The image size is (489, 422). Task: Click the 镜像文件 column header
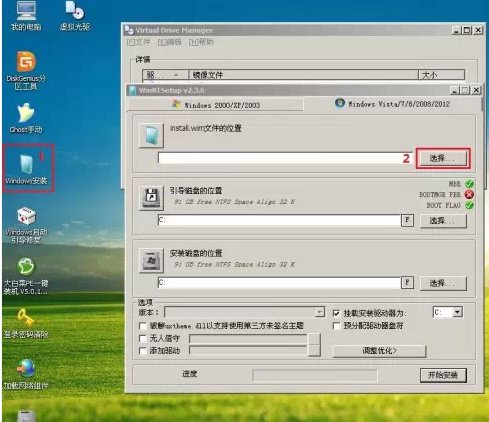tap(304, 75)
